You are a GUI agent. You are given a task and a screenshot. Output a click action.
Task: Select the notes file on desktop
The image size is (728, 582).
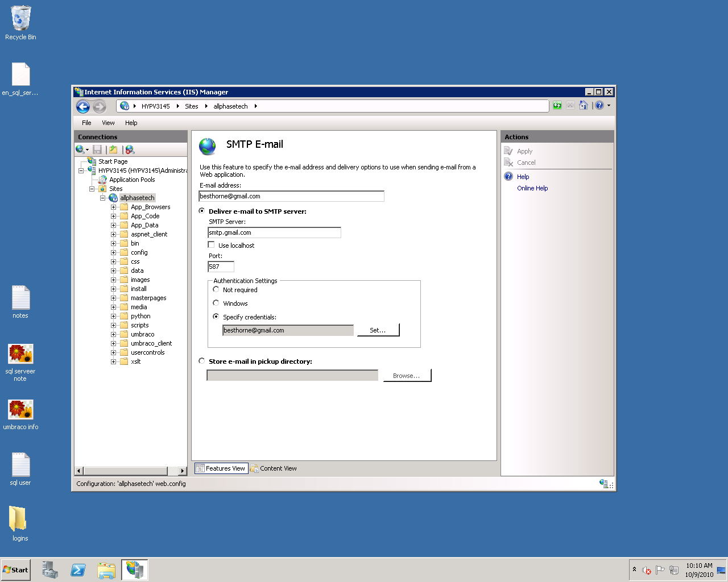click(20, 302)
